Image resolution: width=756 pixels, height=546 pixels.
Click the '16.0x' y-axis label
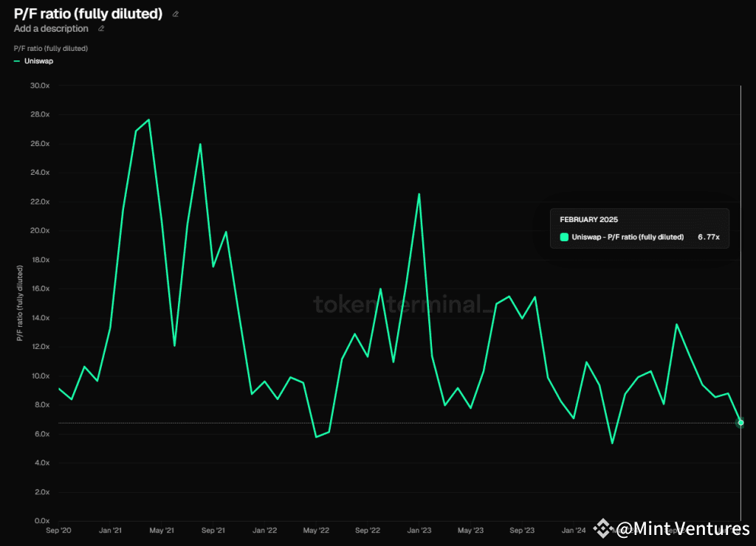tap(40, 288)
